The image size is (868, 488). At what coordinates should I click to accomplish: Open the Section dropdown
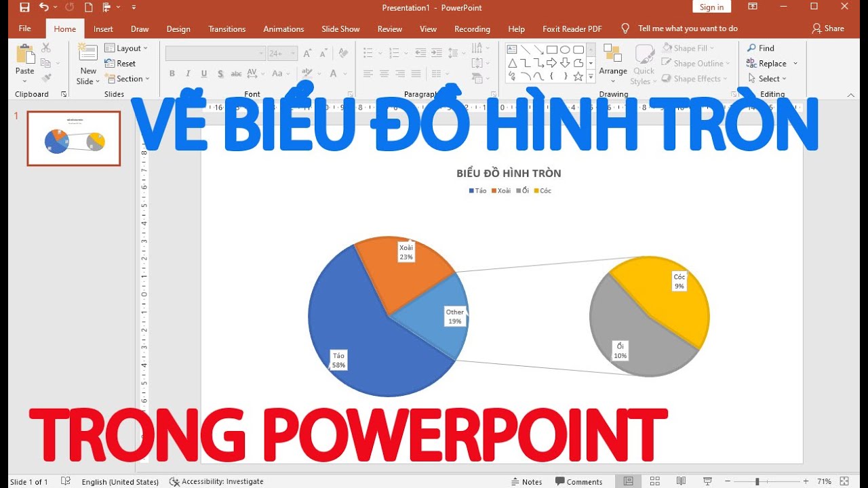tap(127, 79)
